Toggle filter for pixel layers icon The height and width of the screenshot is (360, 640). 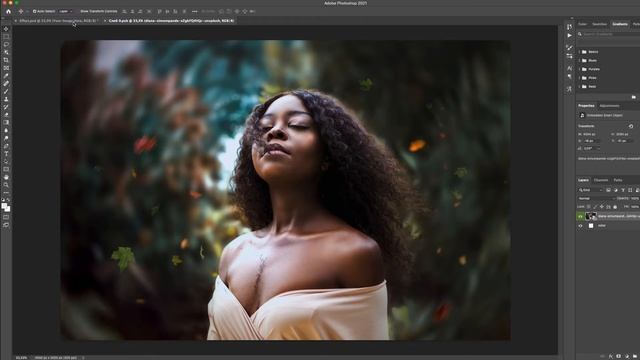click(x=608, y=190)
